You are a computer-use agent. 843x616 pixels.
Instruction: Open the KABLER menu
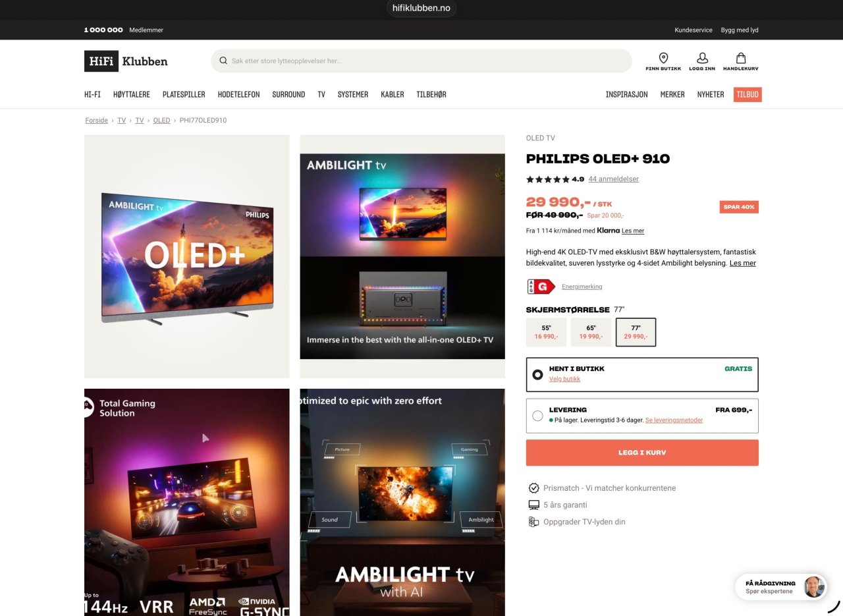[393, 95]
